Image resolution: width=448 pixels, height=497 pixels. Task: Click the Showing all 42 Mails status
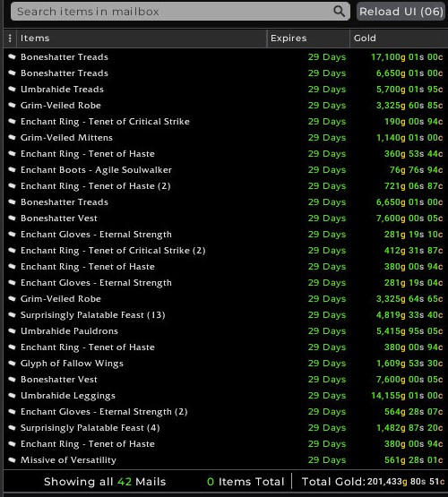105,482
